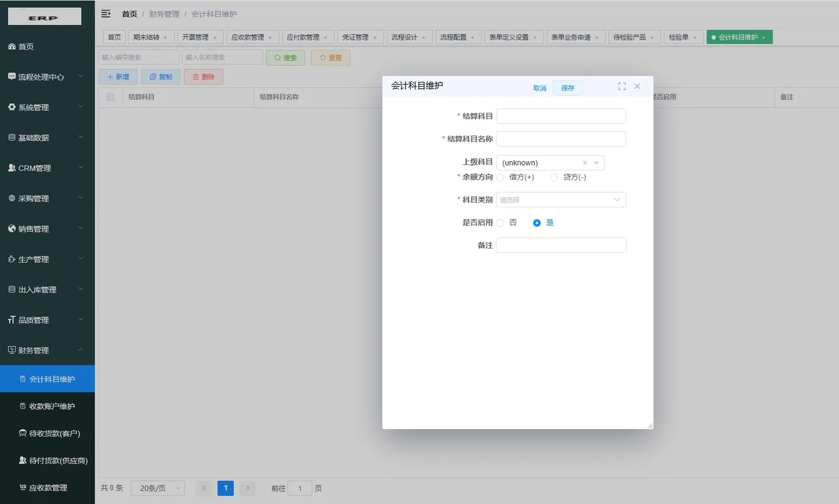Click the red 删除 button
The image size is (839, 504).
204,77
